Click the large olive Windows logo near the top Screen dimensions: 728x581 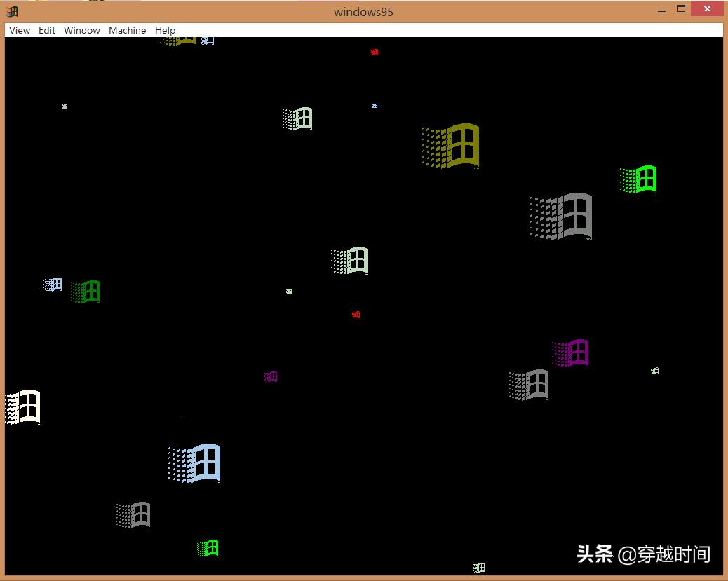[x=451, y=146]
